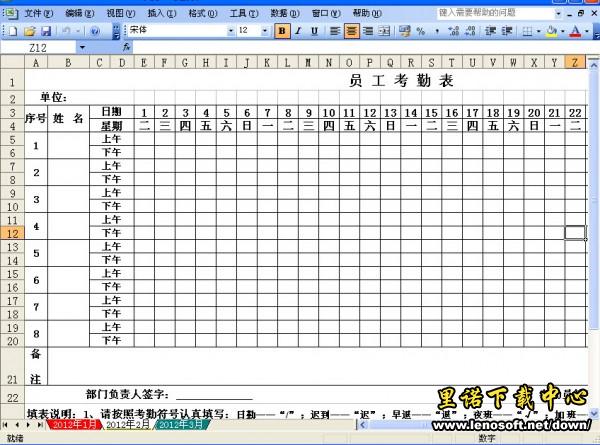The image size is (600, 445).
Task: Merge and center selected cells
Action: [384, 31]
